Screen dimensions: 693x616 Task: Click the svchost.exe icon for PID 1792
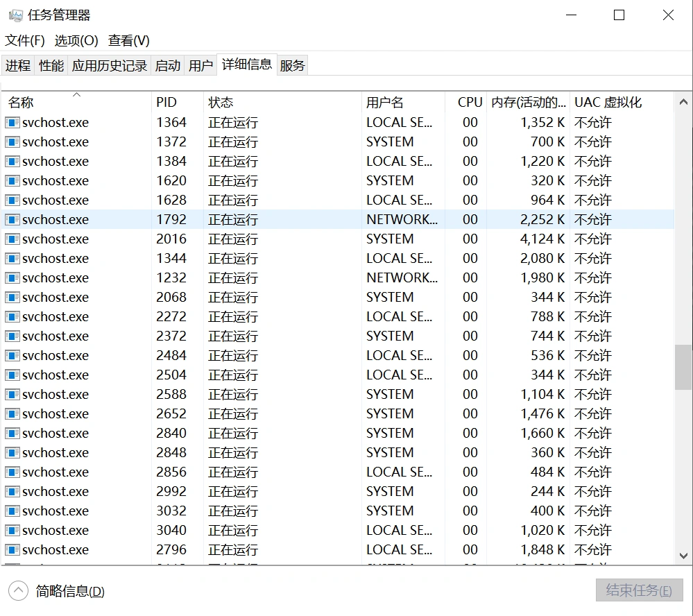pos(12,220)
